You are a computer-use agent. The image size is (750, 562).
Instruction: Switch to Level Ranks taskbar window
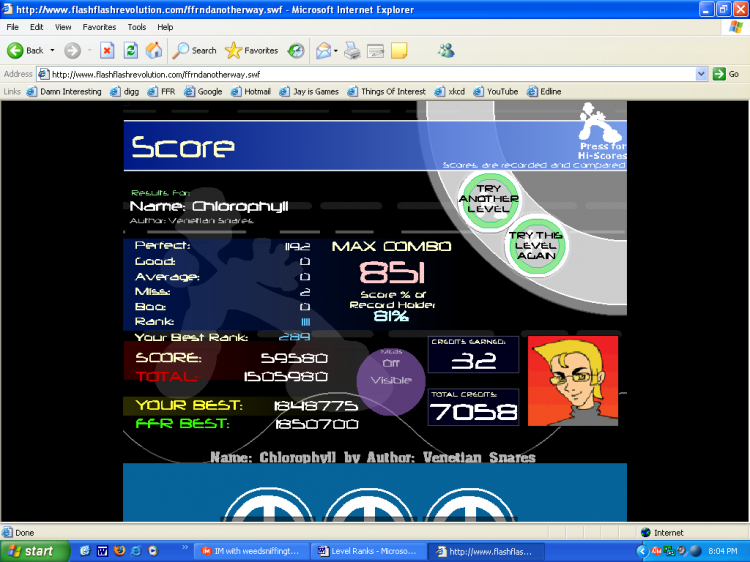pos(366,551)
